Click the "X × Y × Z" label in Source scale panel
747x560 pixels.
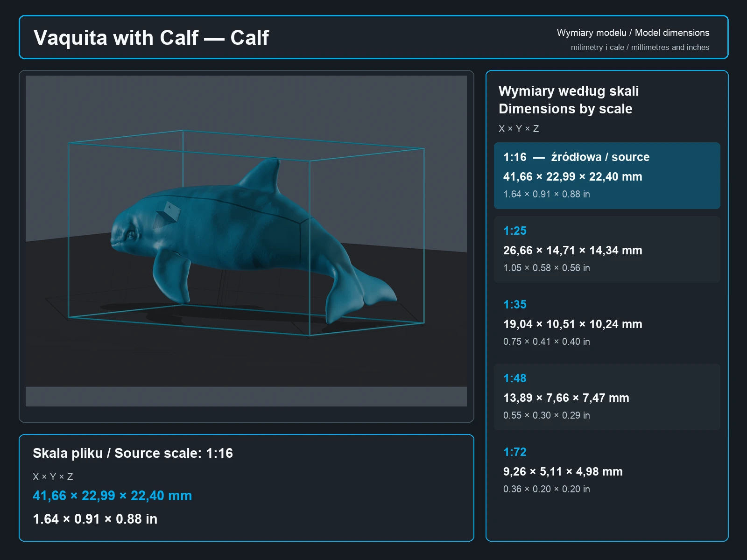point(53,477)
